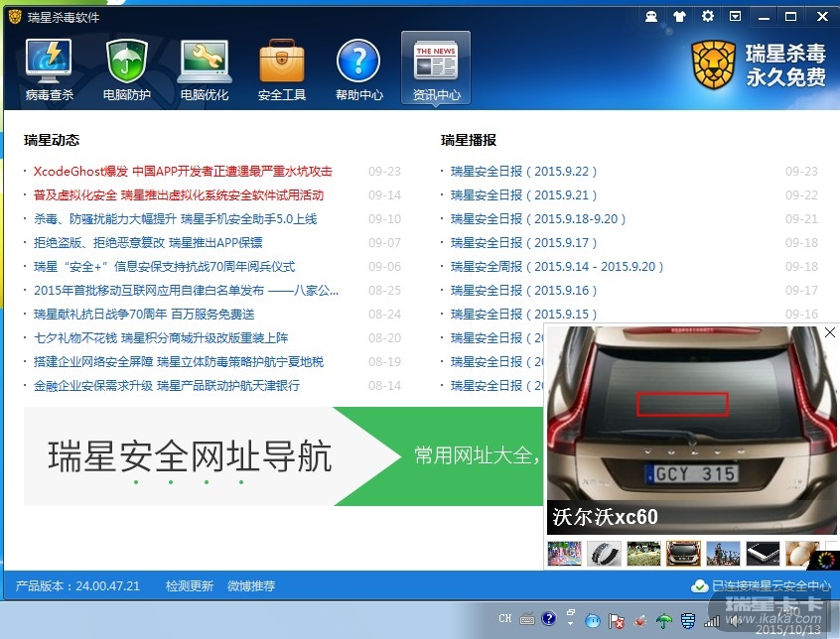Viewport: 840px width, 639px height.
Task: Click the red bug tray icon
Action: click(x=640, y=621)
